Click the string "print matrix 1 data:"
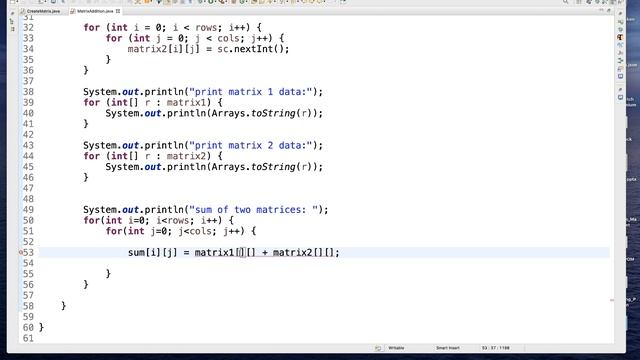Screen dimensions: 640x360 pyautogui.click(x=250, y=92)
